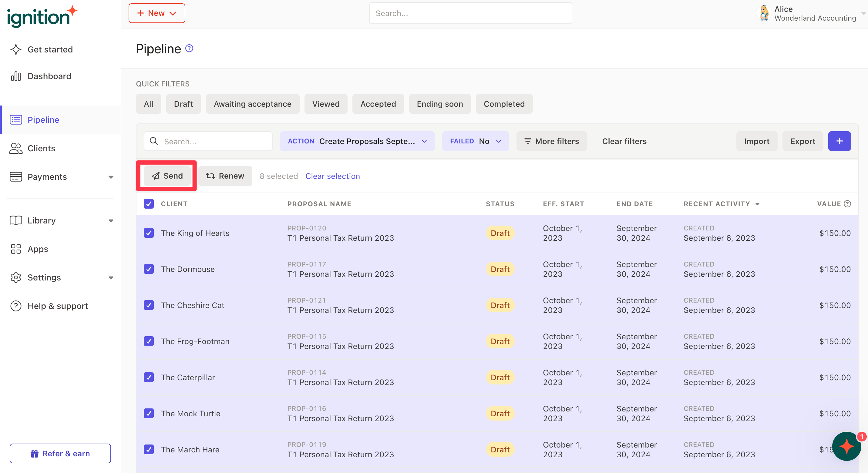This screenshot has width=868, height=473.
Task: Toggle the select-all checkbox in header
Action: click(149, 204)
